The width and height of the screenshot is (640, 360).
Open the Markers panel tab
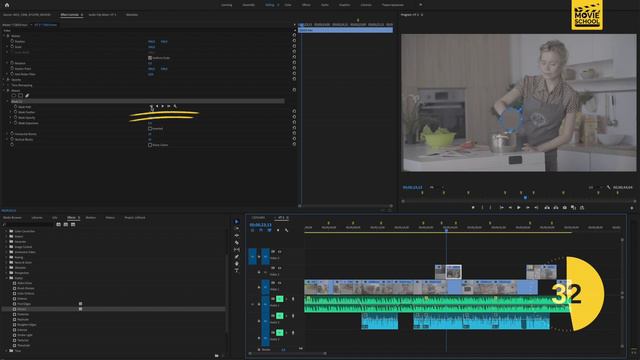tap(91, 218)
